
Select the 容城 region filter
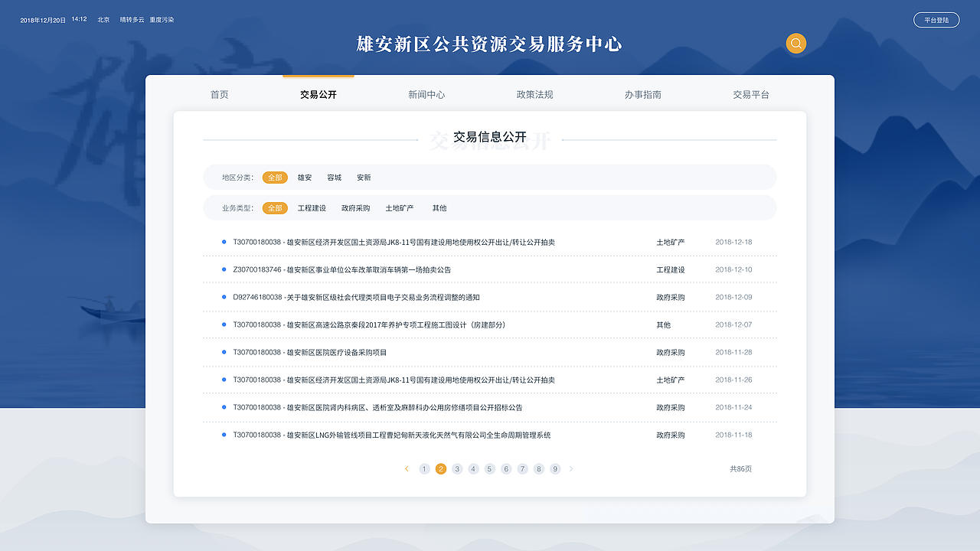click(x=333, y=177)
